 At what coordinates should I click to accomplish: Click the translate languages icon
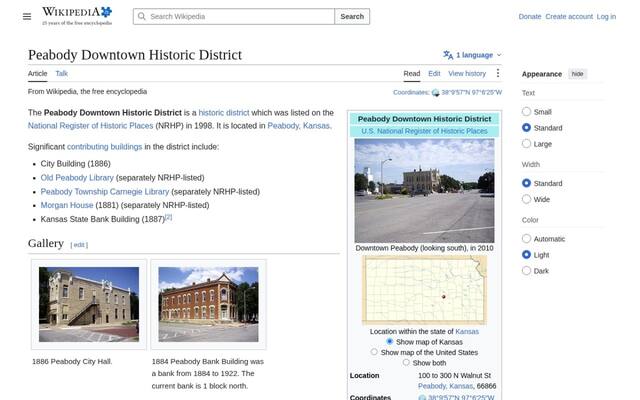coord(448,55)
